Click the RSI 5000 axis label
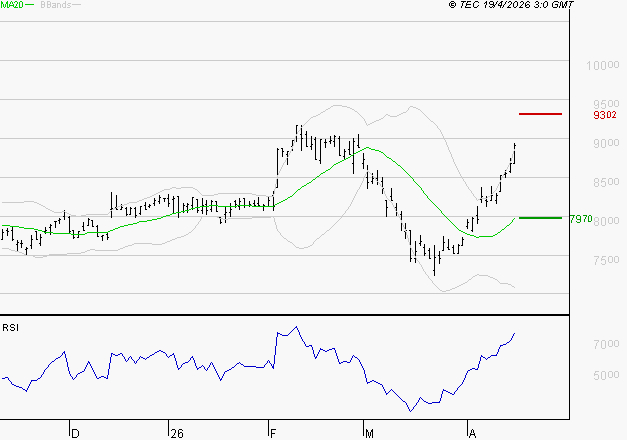Viewport: 627px width, 440px height. pos(606,375)
